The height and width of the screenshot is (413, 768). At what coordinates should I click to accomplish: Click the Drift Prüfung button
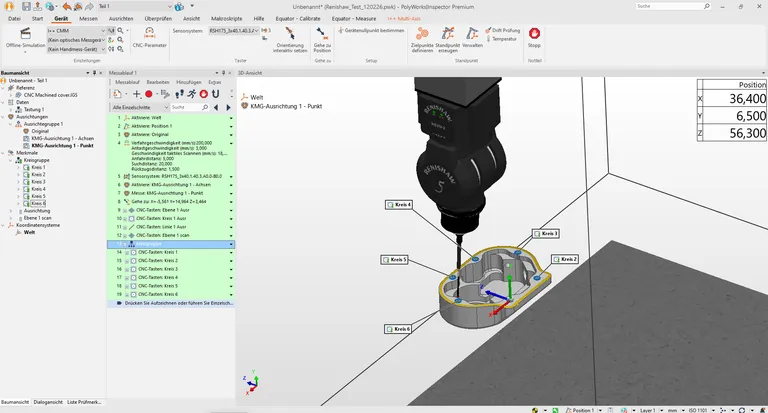pos(503,30)
